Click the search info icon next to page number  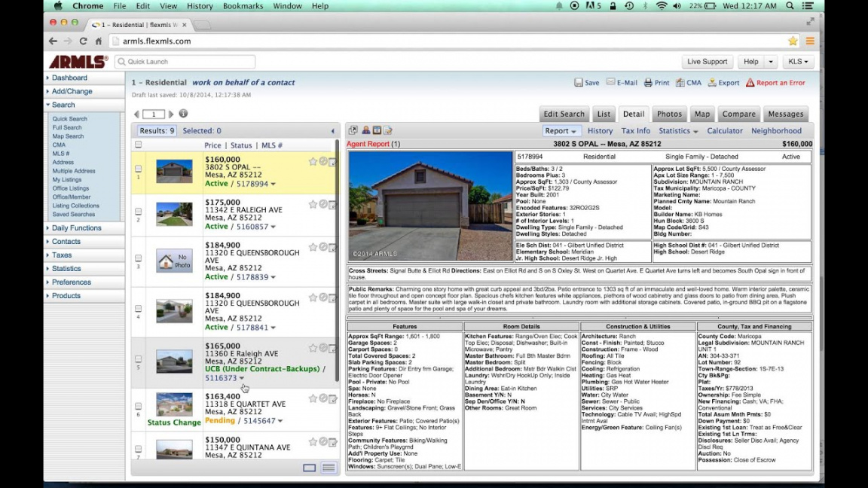pos(183,114)
